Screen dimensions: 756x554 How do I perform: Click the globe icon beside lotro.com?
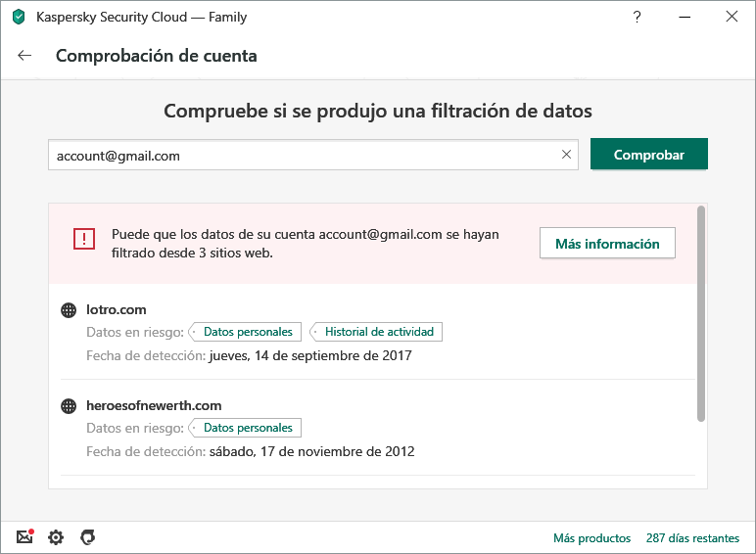[x=69, y=310]
